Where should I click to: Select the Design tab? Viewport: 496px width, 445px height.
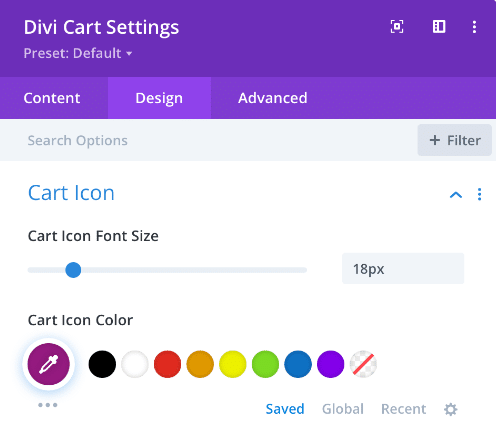159,98
